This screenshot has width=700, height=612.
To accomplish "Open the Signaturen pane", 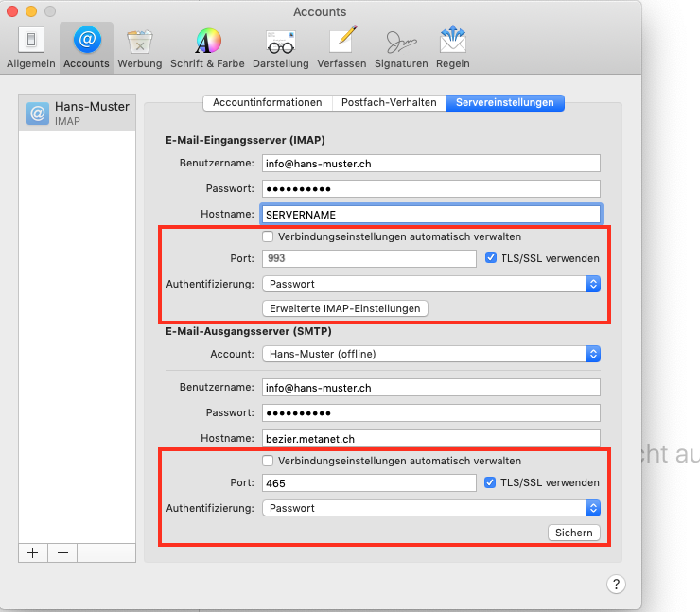I will pos(401,47).
